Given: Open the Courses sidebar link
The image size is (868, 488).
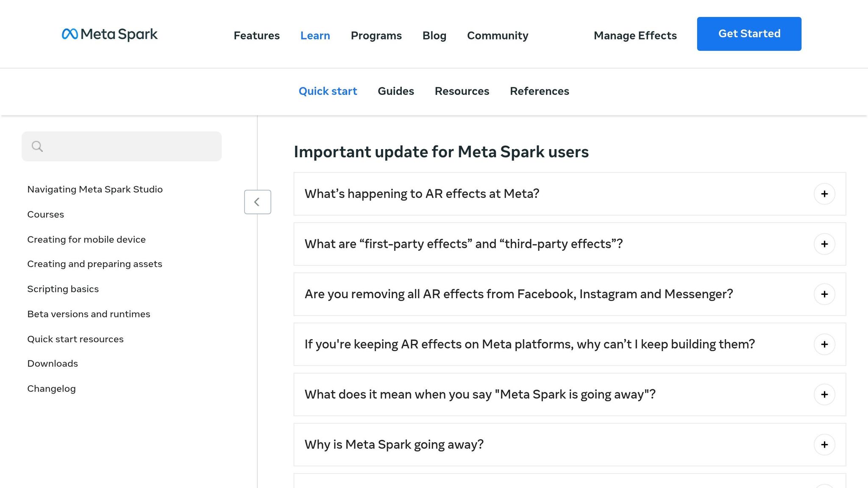Looking at the screenshot, I should pyautogui.click(x=45, y=214).
